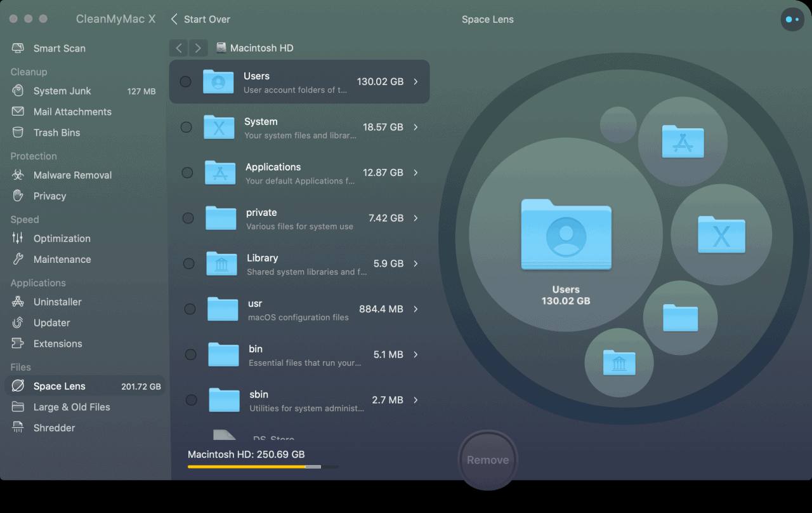Open Uninstaller module
The height and width of the screenshot is (513, 812).
[85, 302]
